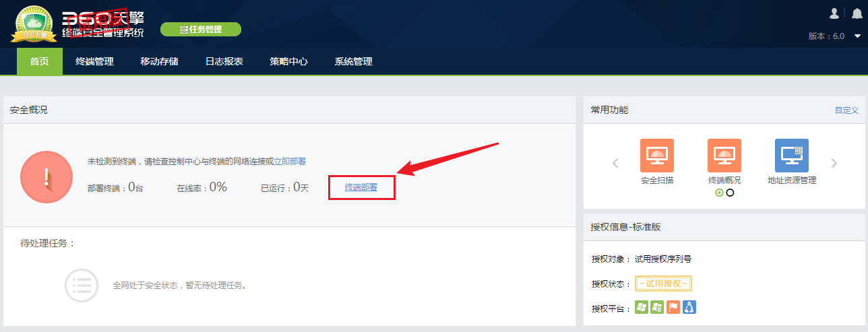Image resolution: width=868 pixels, height=332 pixels.
Task: Click the 已运行:0天 statistic
Action: (x=284, y=187)
